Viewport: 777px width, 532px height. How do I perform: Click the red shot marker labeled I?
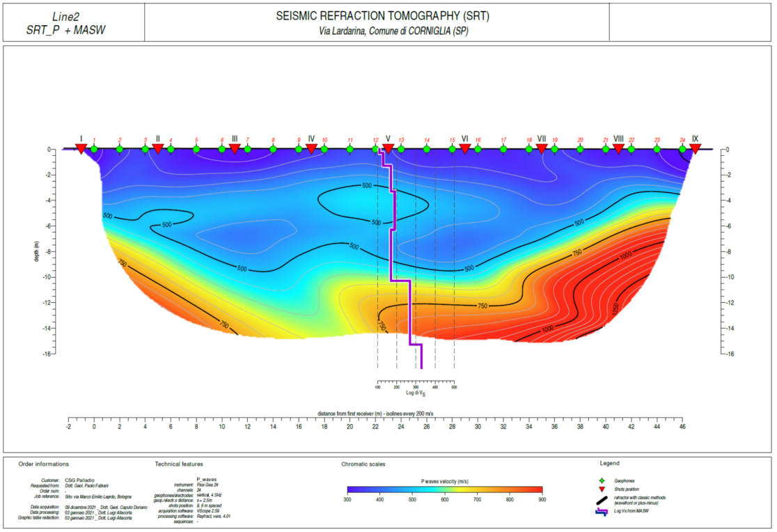pyautogui.click(x=81, y=149)
